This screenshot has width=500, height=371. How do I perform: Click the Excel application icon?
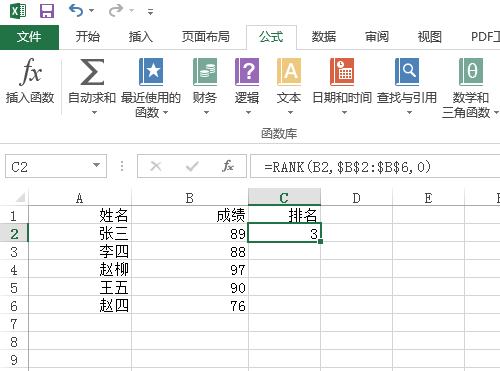coord(18,11)
